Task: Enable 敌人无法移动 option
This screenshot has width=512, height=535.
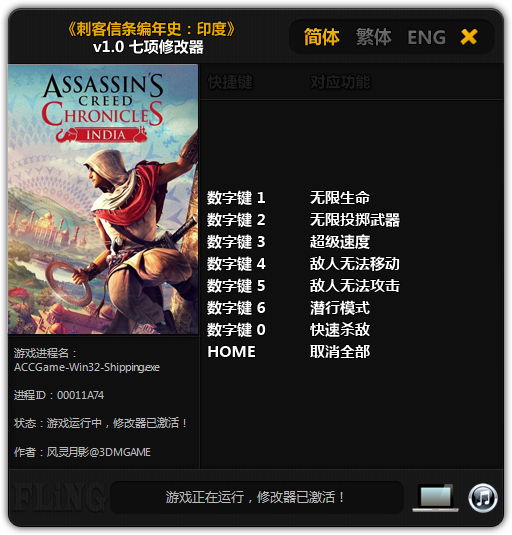Action: [x=355, y=264]
